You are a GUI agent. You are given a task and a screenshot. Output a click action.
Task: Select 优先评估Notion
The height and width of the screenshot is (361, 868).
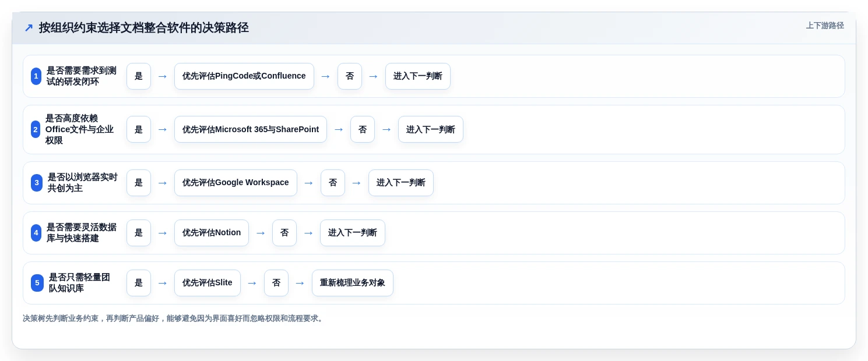212,233
